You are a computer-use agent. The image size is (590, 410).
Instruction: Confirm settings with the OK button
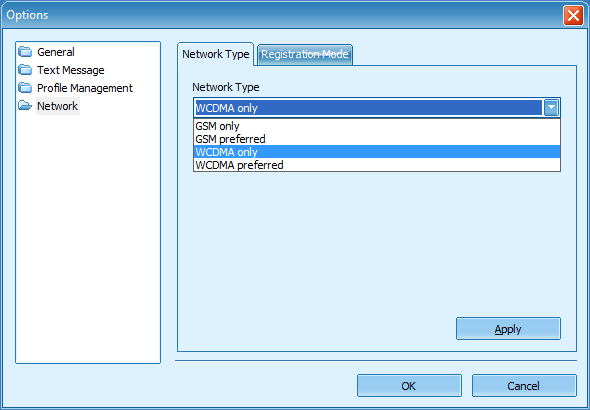pyautogui.click(x=409, y=386)
